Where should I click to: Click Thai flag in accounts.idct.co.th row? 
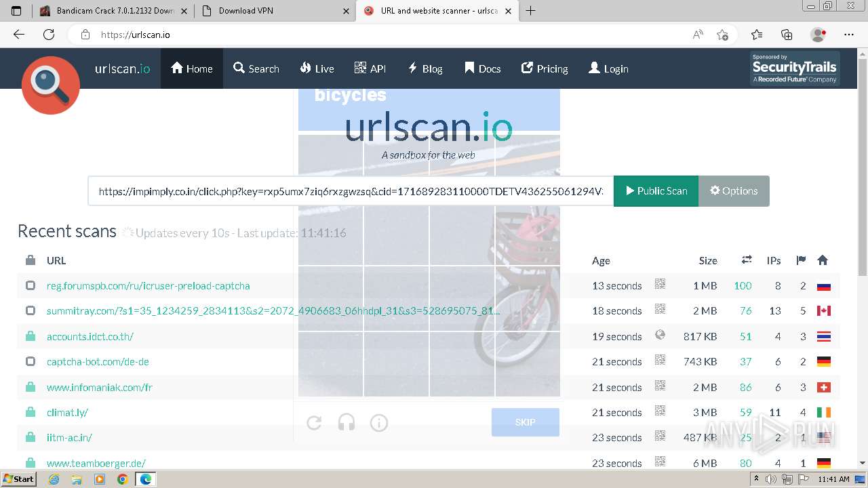824,337
